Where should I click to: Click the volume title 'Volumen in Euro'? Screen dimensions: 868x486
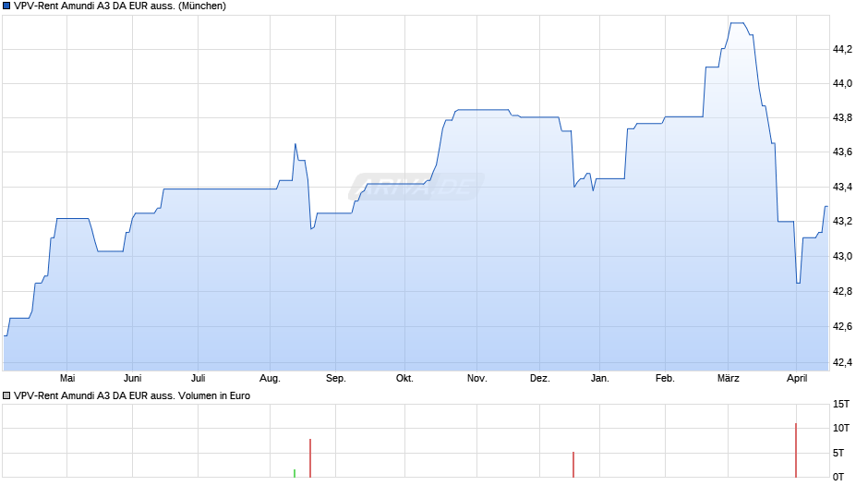214,395
